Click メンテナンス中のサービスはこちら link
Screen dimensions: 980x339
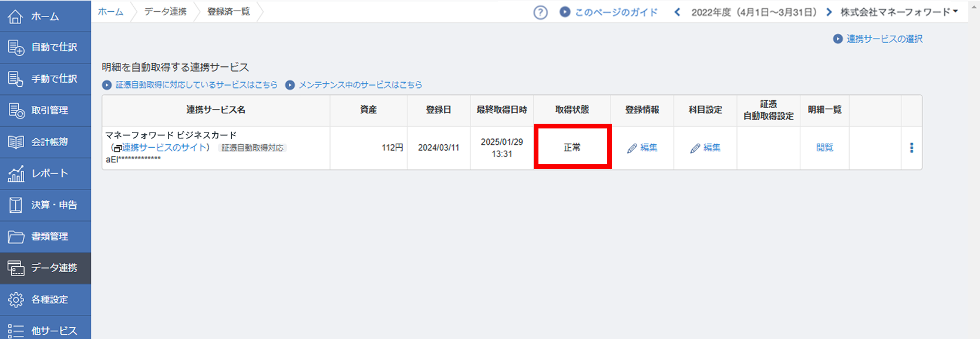(360, 85)
